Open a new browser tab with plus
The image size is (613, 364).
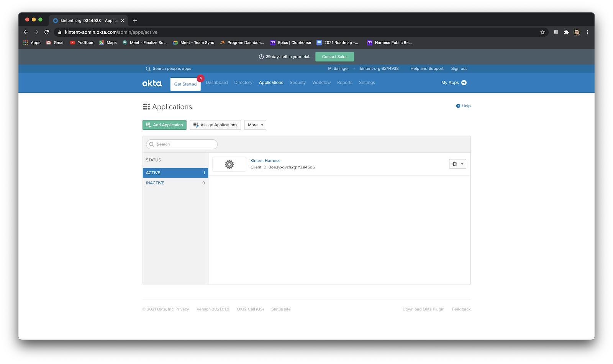pyautogui.click(x=135, y=21)
